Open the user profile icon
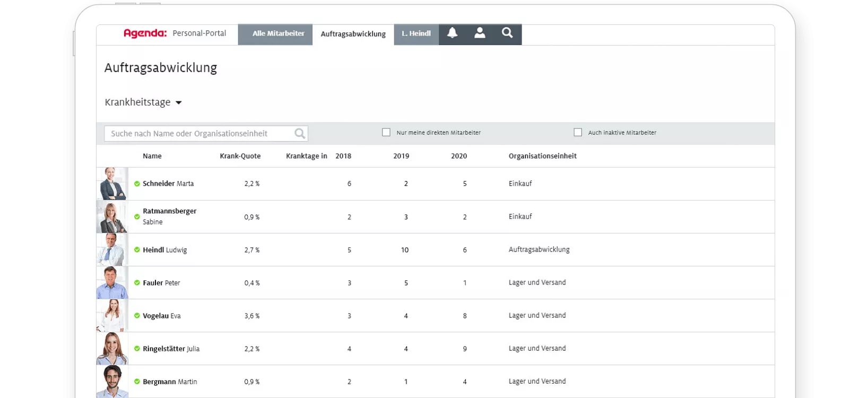This screenshot has width=868, height=398. click(480, 33)
